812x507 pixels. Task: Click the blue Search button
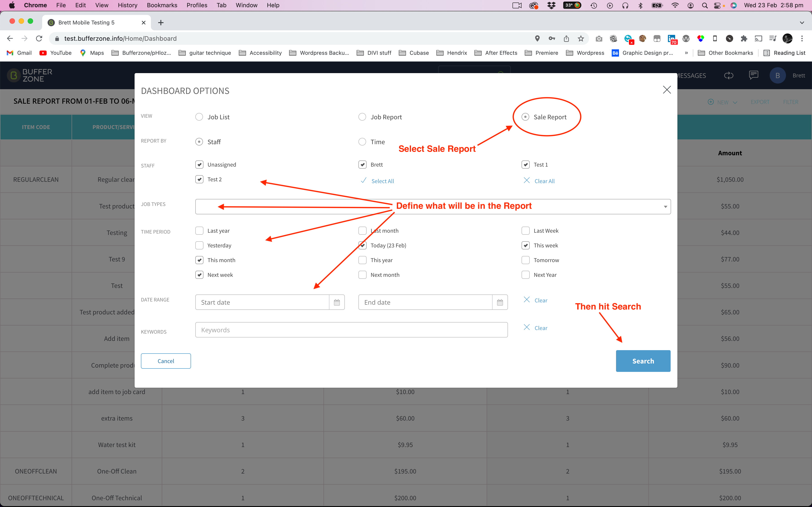click(x=643, y=361)
